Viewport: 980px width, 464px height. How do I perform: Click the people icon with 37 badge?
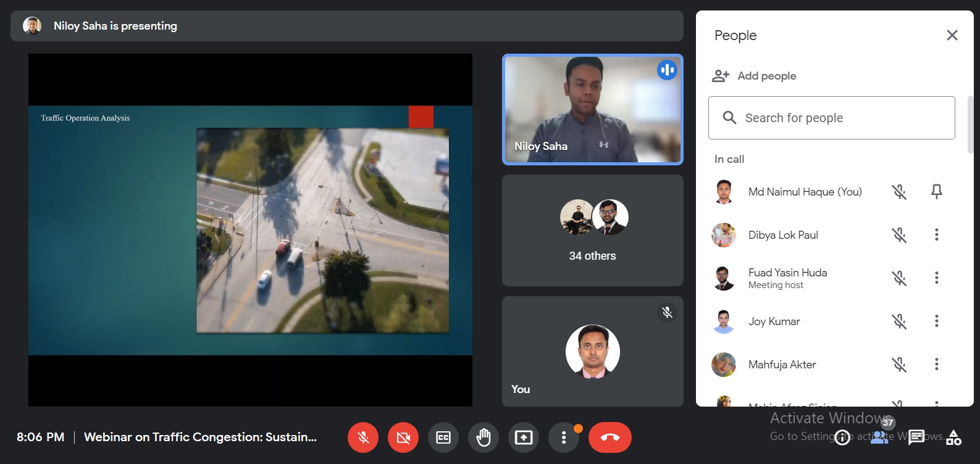point(879,436)
